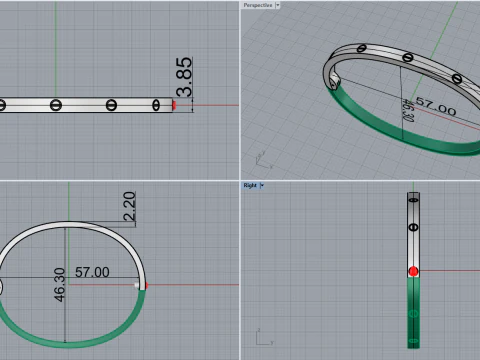This screenshot has width=480, height=360.
Task: Select the 46.30 dimension in bottom-left viewport
Action: [x=59, y=285]
